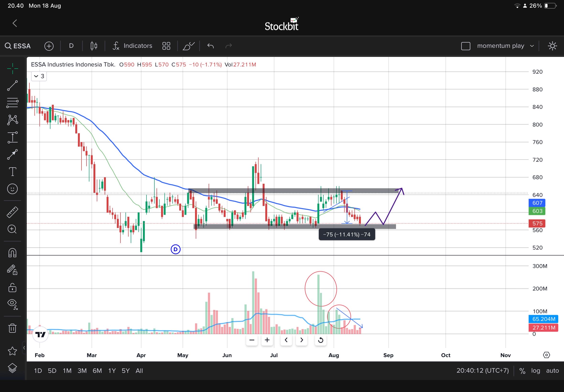Screen dimensions: 564x392
Task: Open the drawing tools pencil icon in the top bar
Action: (x=188, y=46)
